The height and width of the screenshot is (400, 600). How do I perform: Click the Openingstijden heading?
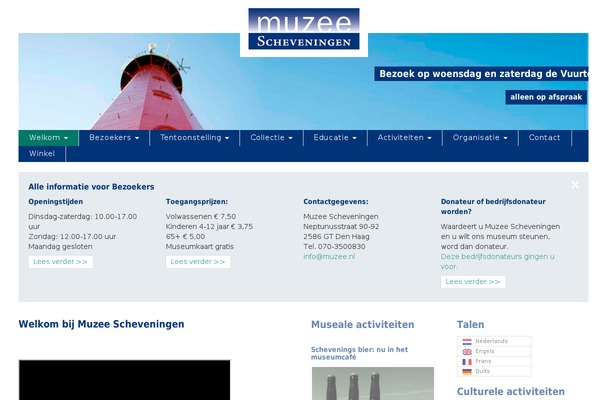click(55, 202)
